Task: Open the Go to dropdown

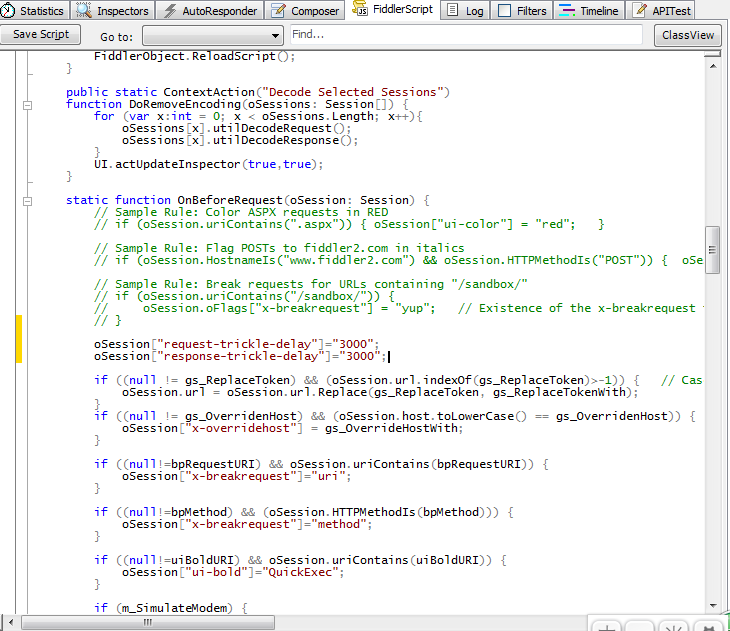Action: point(213,35)
